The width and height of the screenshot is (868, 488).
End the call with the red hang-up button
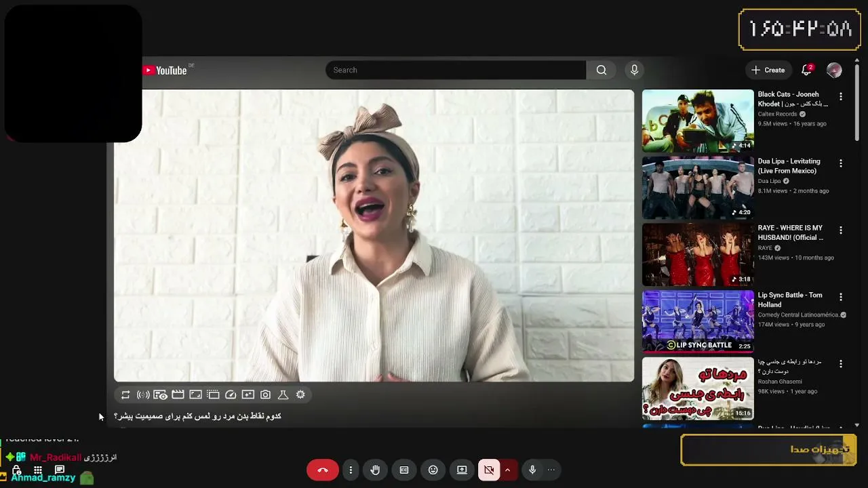click(x=323, y=470)
